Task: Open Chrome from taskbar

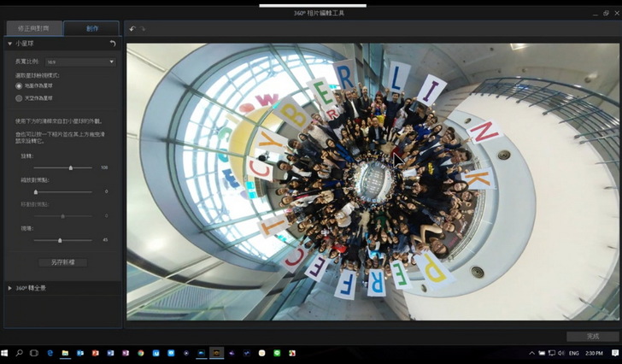Action: pos(140,353)
